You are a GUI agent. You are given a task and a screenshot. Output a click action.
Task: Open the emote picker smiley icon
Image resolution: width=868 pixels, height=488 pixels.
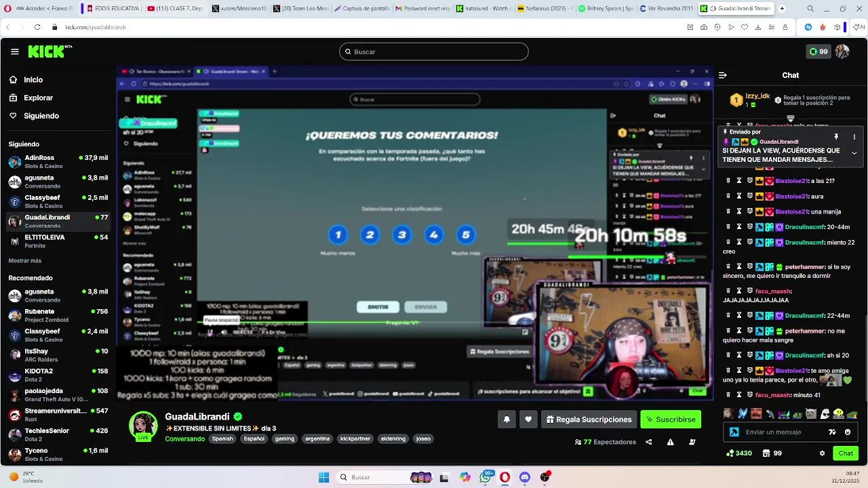tap(847, 432)
